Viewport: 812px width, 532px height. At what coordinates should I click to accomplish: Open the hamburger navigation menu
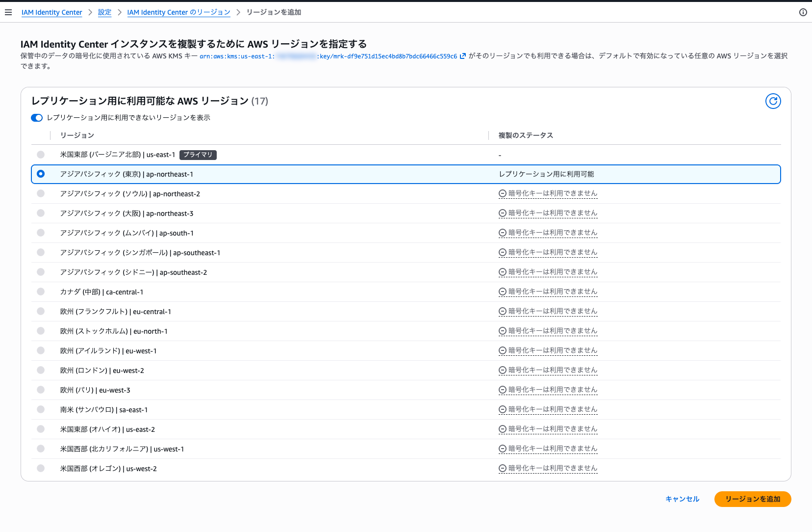tap(8, 12)
